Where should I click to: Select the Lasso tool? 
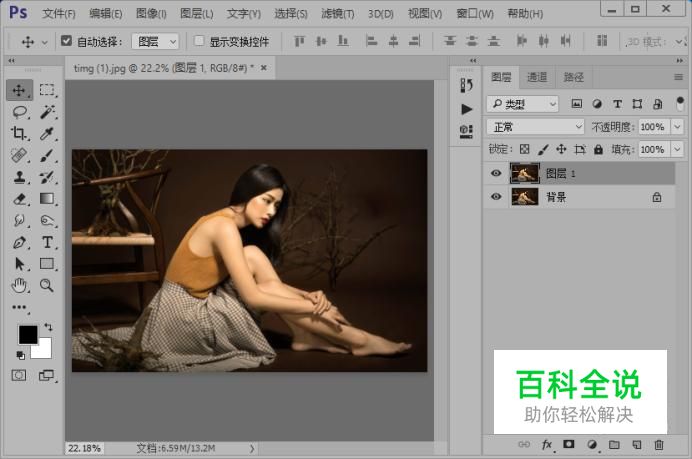[19, 112]
